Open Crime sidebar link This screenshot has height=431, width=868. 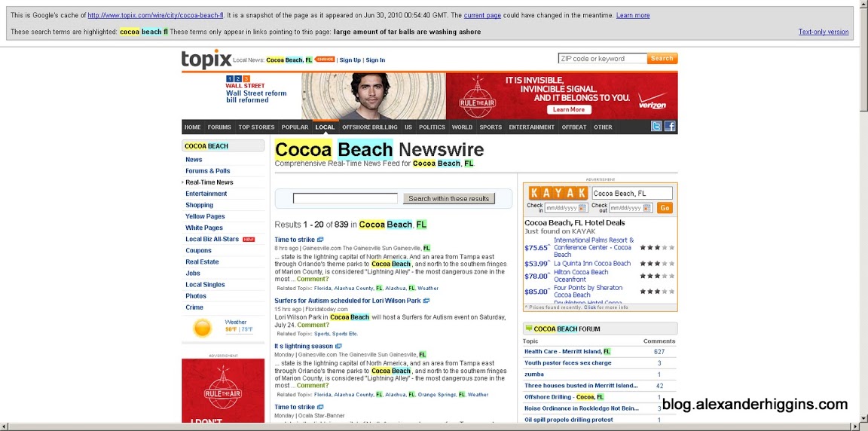coord(194,307)
